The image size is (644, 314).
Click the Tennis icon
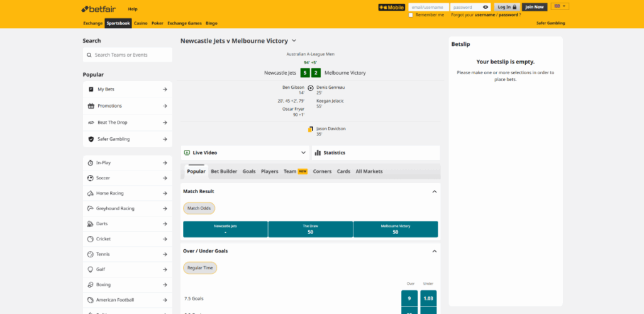click(91, 254)
